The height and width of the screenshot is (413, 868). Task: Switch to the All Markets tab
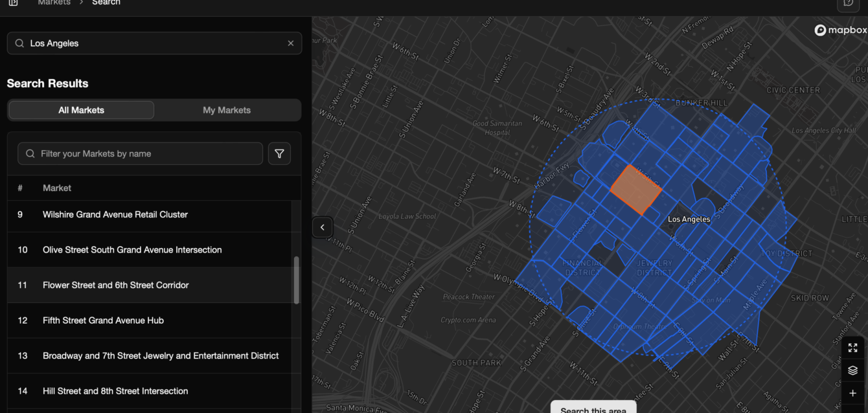81,110
